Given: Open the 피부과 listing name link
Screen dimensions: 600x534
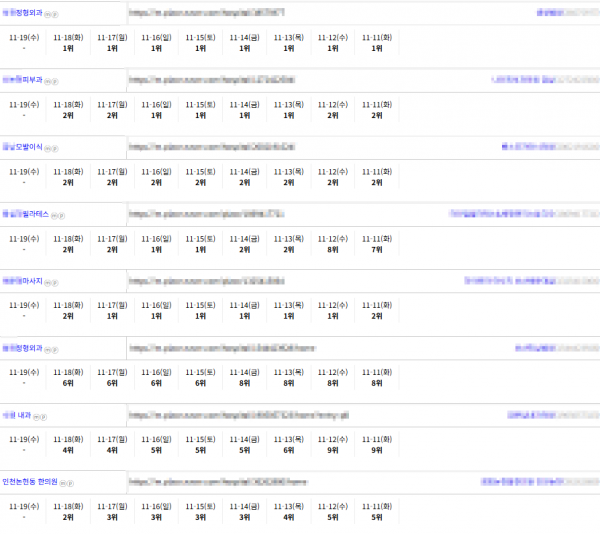Looking at the screenshot, I should [x=22, y=79].
